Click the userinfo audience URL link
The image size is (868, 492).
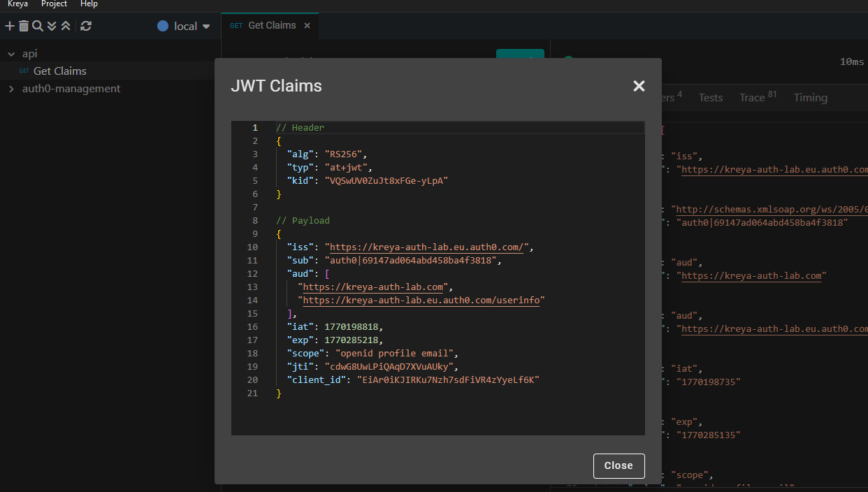point(423,301)
